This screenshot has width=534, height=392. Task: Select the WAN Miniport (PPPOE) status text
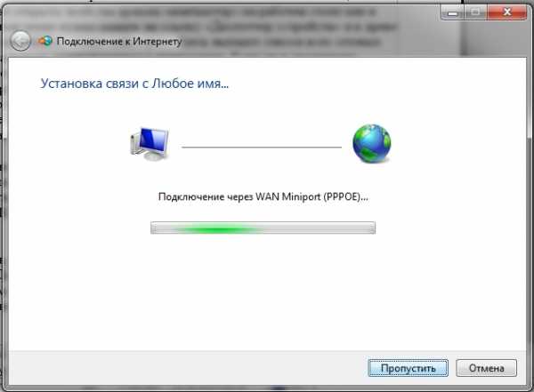[x=263, y=196]
